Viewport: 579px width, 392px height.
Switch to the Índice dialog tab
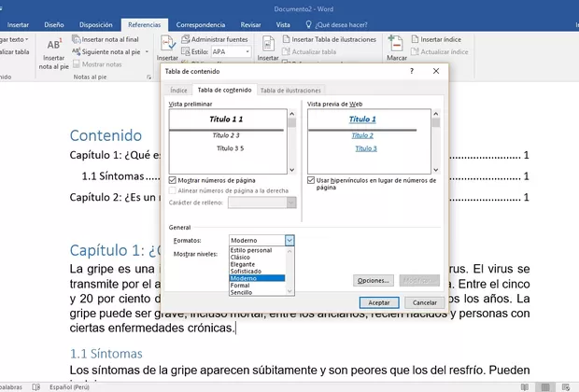coord(178,91)
